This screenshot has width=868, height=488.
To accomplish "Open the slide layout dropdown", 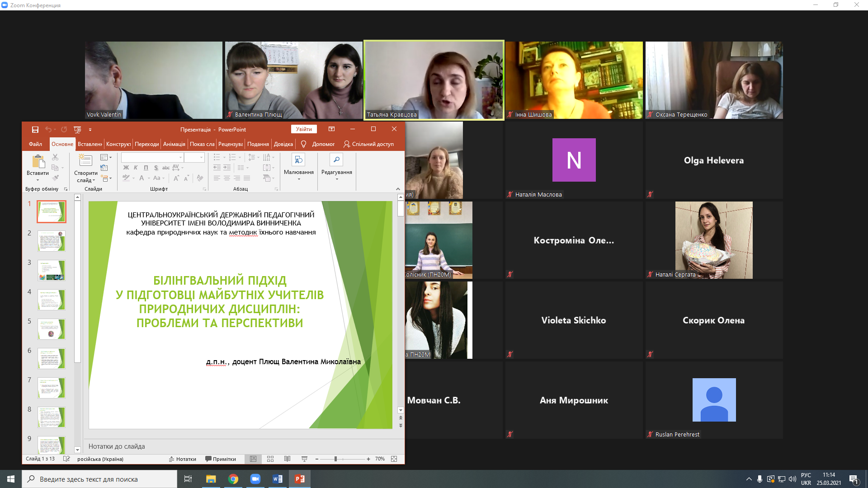I will point(106,158).
